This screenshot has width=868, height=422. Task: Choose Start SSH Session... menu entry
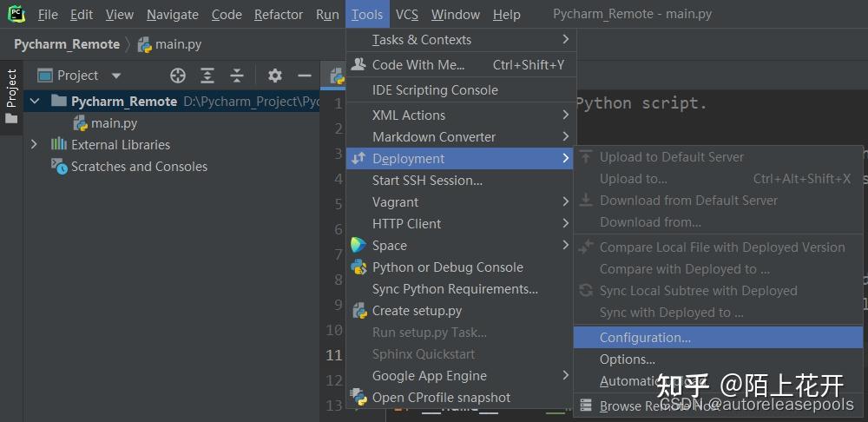pyautogui.click(x=427, y=181)
